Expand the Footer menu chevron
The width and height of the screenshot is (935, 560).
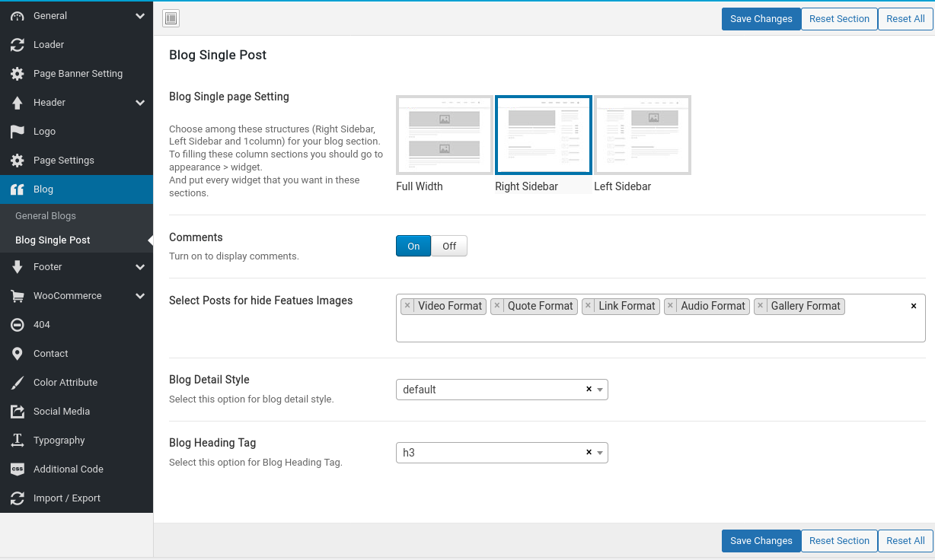140,267
